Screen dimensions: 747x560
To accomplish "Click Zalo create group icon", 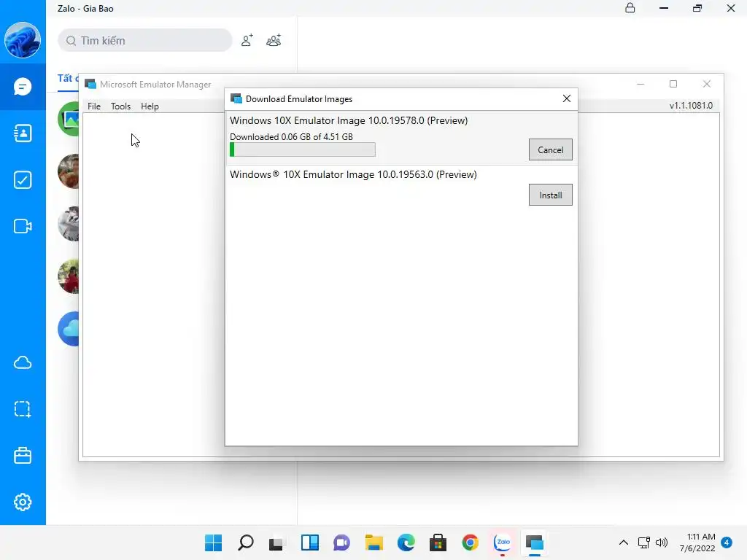I will click(x=274, y=41).
